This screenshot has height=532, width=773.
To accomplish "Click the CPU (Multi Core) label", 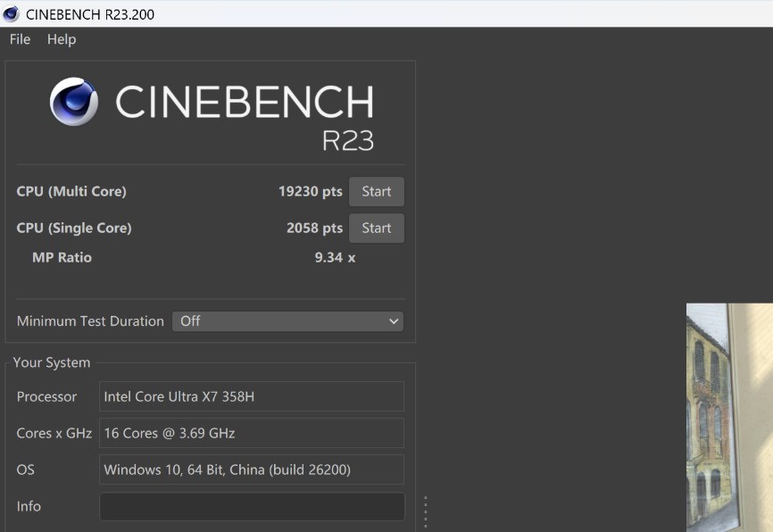I will 71,192.
